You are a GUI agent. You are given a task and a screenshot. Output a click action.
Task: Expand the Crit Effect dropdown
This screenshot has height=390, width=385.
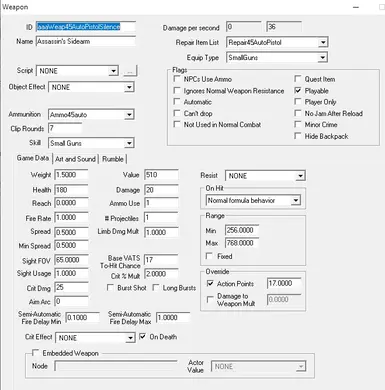point(130,338)
